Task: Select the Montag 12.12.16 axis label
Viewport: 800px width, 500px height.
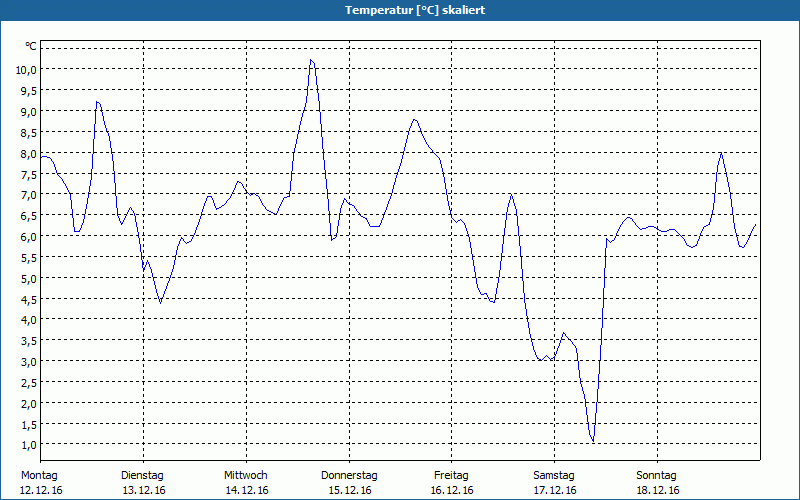Action: pos(40,483)
